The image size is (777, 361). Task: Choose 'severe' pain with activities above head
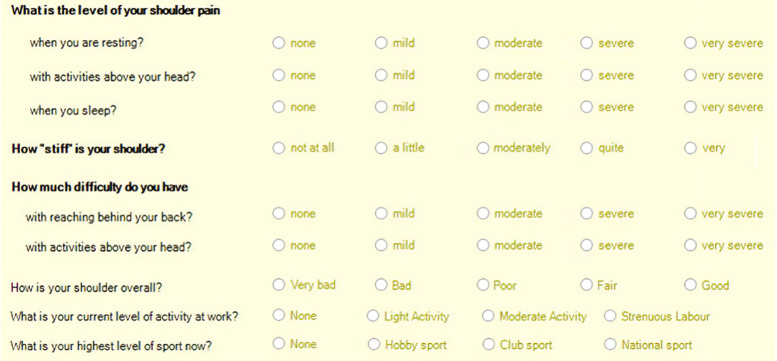click(x=586, y=75)
